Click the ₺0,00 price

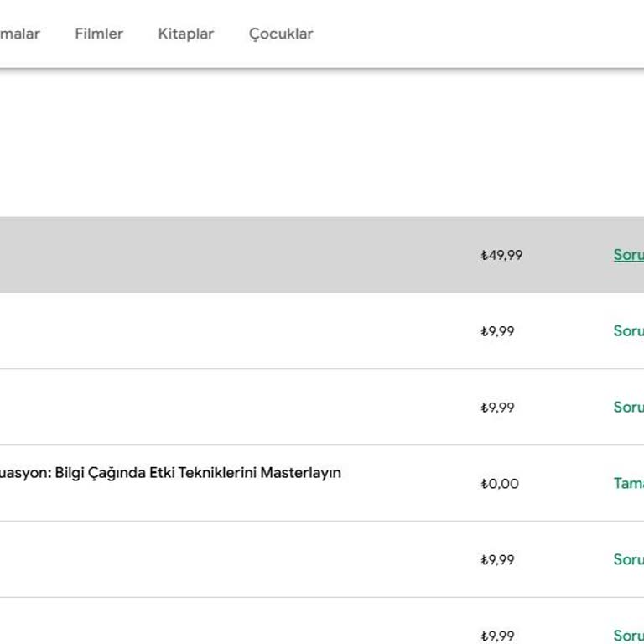click(x=500, y=484)
